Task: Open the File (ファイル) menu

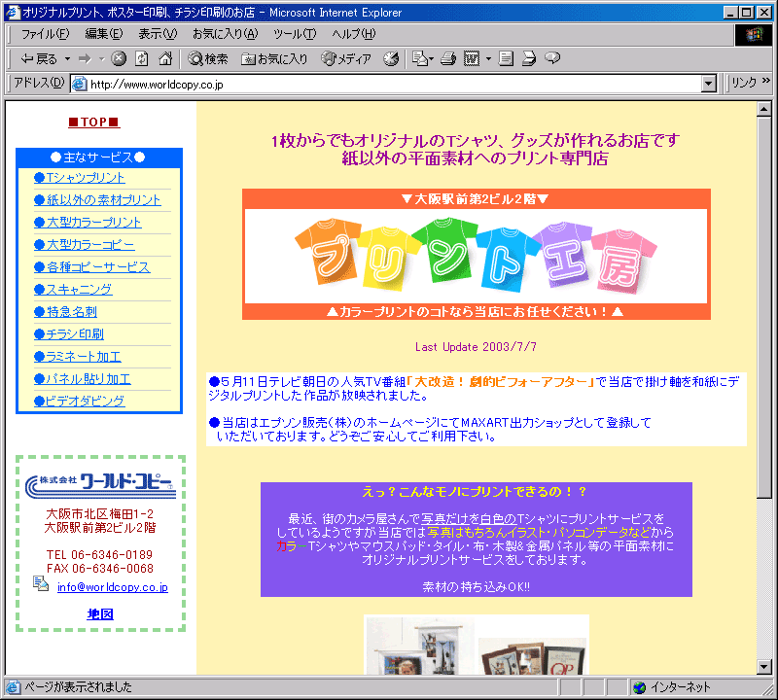Action: 45,34
